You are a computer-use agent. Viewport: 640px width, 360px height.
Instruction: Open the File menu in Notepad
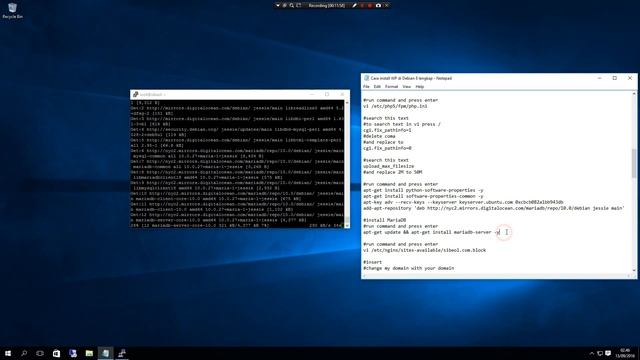click(x=366, y=87)
